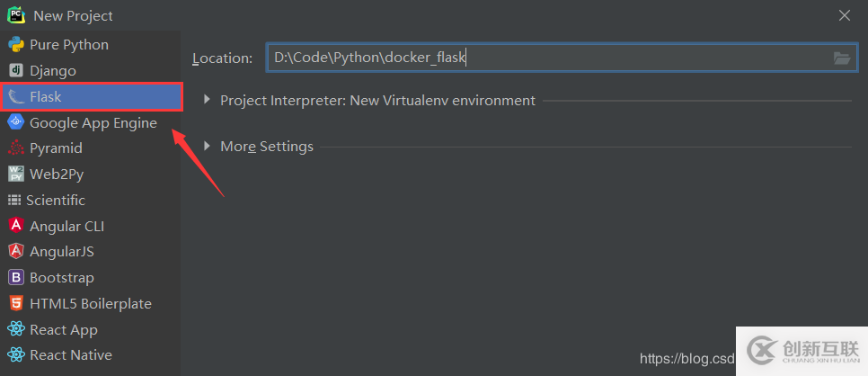Screen dimensions: 868x376
Task: Click the React Native icon
Action: pos(15,355)
